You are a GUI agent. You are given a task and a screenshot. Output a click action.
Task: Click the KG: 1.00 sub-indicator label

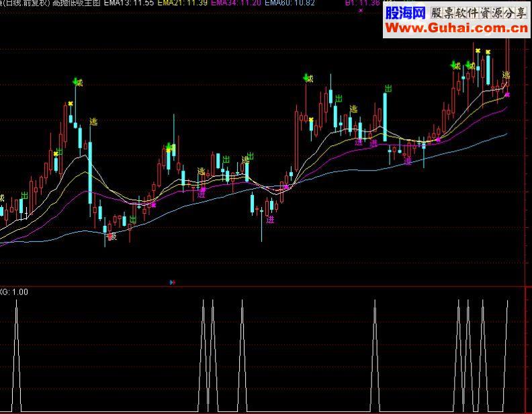click(14, 292)
